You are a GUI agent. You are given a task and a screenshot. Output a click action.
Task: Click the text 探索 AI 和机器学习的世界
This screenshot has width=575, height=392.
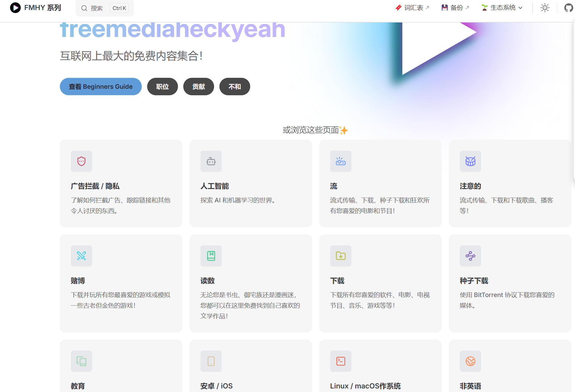point(238,200)
